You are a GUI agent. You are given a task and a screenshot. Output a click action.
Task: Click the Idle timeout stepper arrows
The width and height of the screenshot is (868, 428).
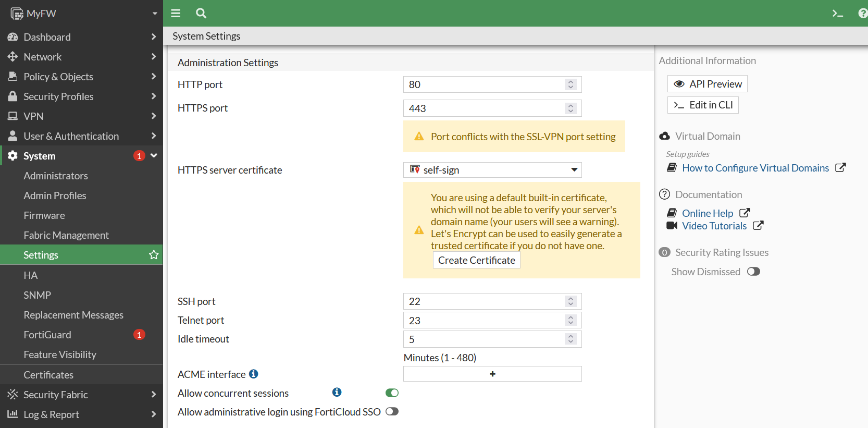(571, 339)
